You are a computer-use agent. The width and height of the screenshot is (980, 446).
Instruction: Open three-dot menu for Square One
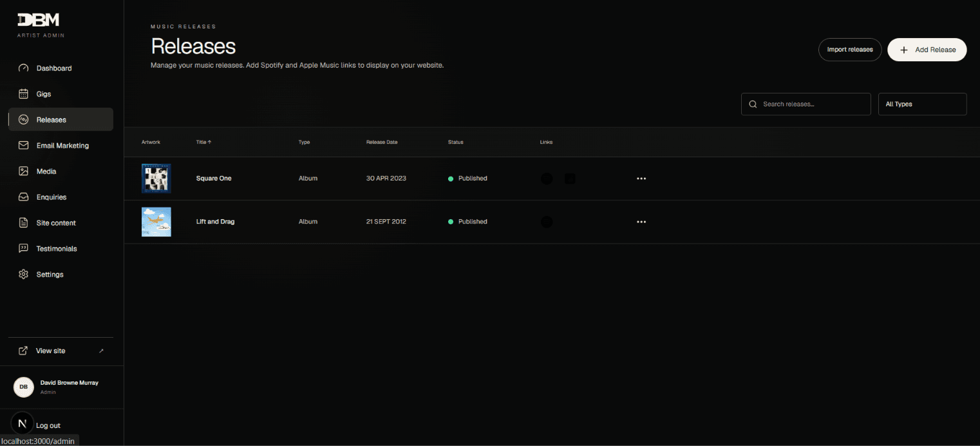click(641, 179)
